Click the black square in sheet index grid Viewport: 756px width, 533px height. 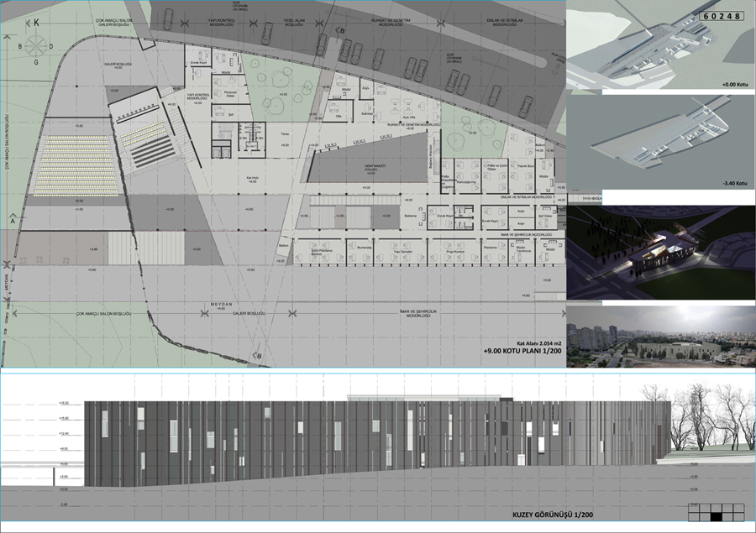(x=716, y=516)
